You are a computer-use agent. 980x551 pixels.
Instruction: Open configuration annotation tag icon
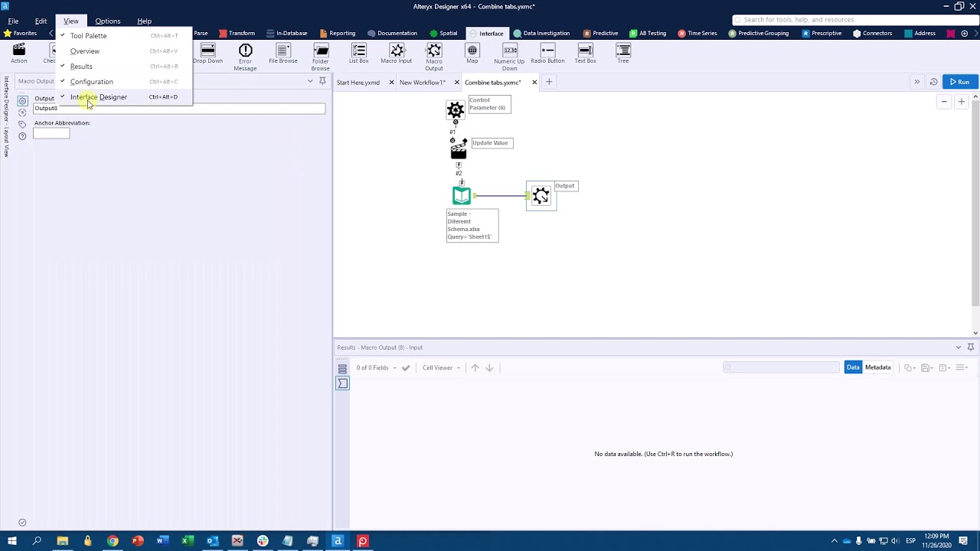coord(22,124)
